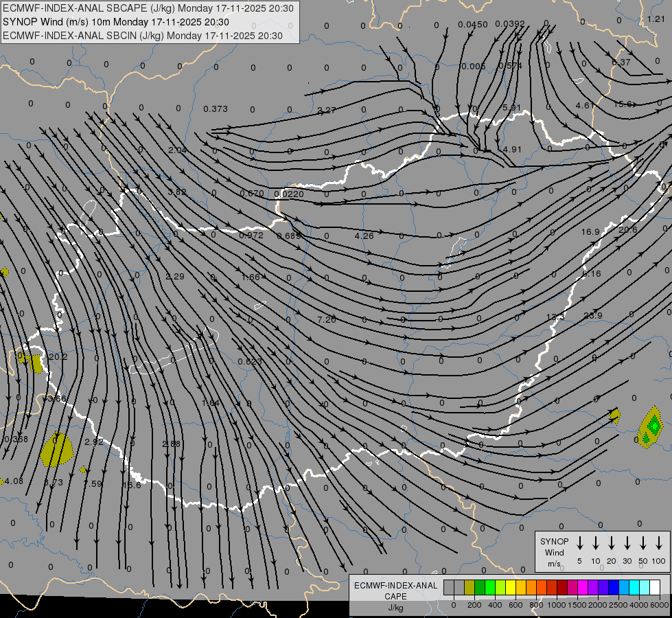This screenshot has width=672, height=618.
Task: Click the CAPE value 20.2
Action: (58, 357)
